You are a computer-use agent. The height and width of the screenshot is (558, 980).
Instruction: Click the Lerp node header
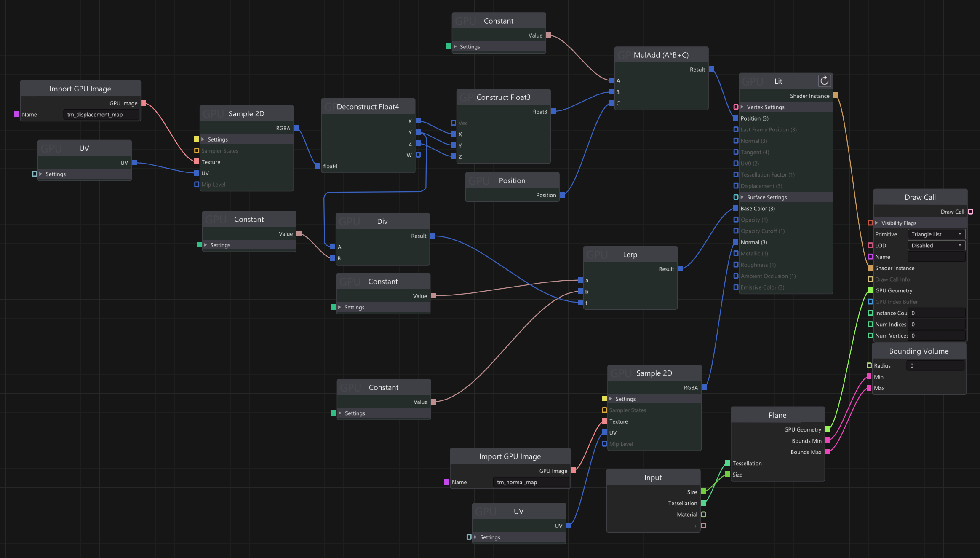[x=630, y=255]
